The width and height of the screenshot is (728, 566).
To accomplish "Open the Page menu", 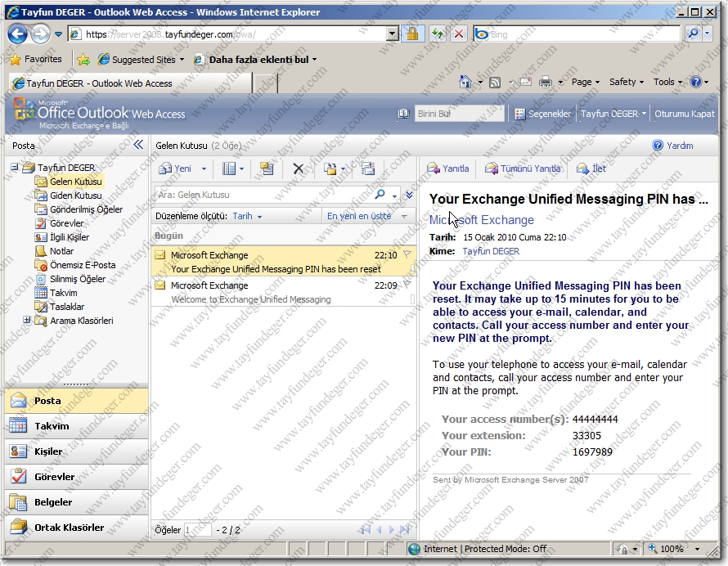I will tap(586, 82).
